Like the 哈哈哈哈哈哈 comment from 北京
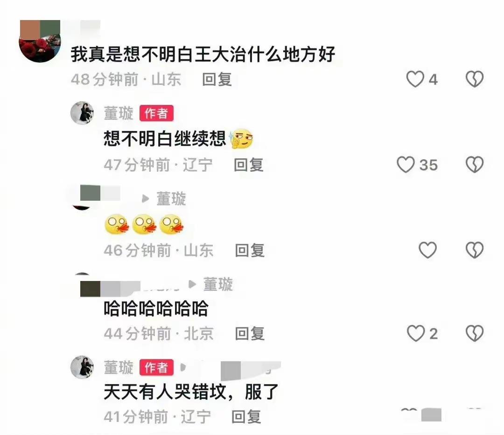Image resolution: width=504 pixels, height=435 pixels. [x=416, y=333]
